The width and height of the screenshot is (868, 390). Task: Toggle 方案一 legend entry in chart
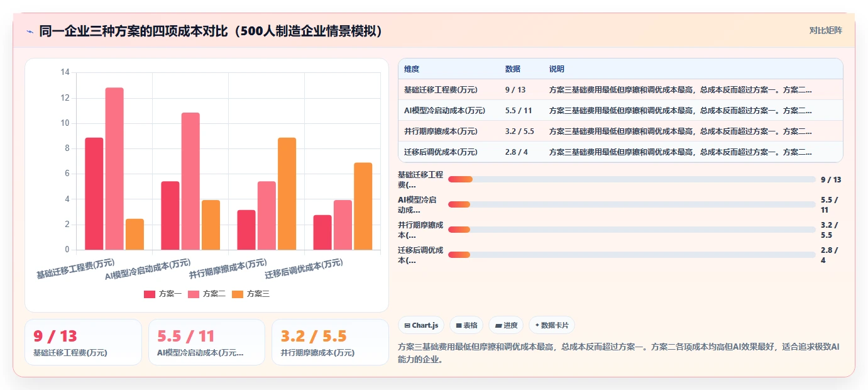(x=163, y=294)
